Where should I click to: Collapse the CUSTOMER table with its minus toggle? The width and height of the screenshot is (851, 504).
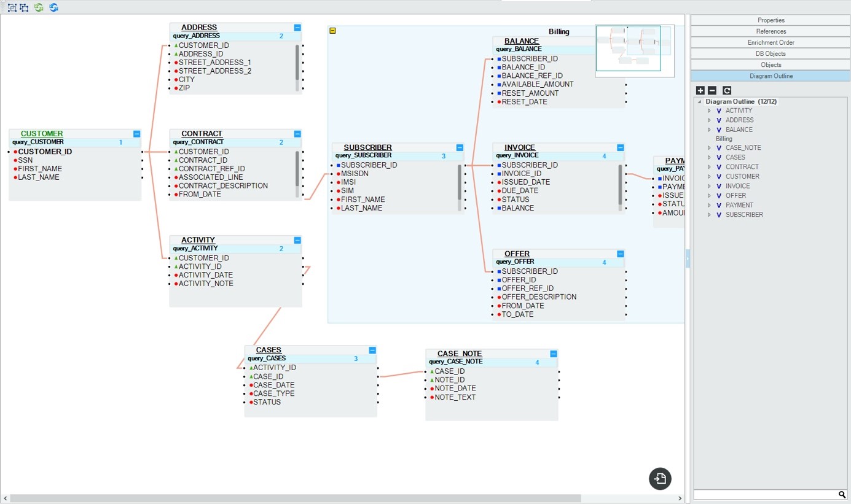pyautogui.click(x=136, y=134)
